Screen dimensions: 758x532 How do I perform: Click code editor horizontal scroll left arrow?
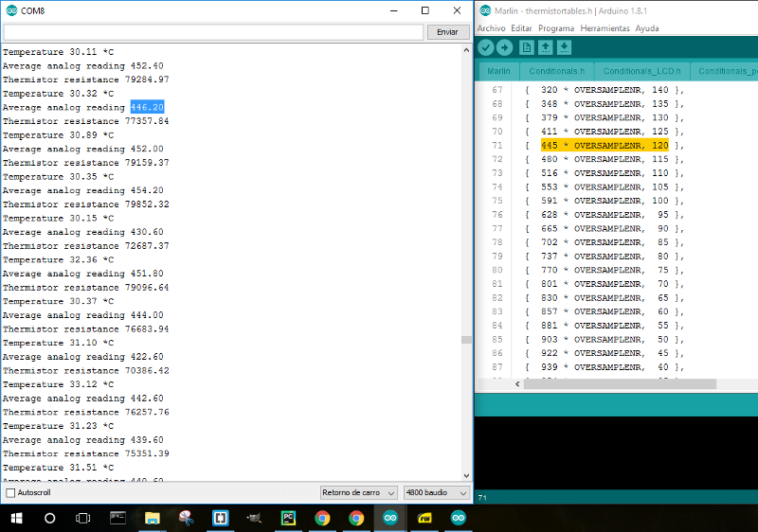click(517, 384)
